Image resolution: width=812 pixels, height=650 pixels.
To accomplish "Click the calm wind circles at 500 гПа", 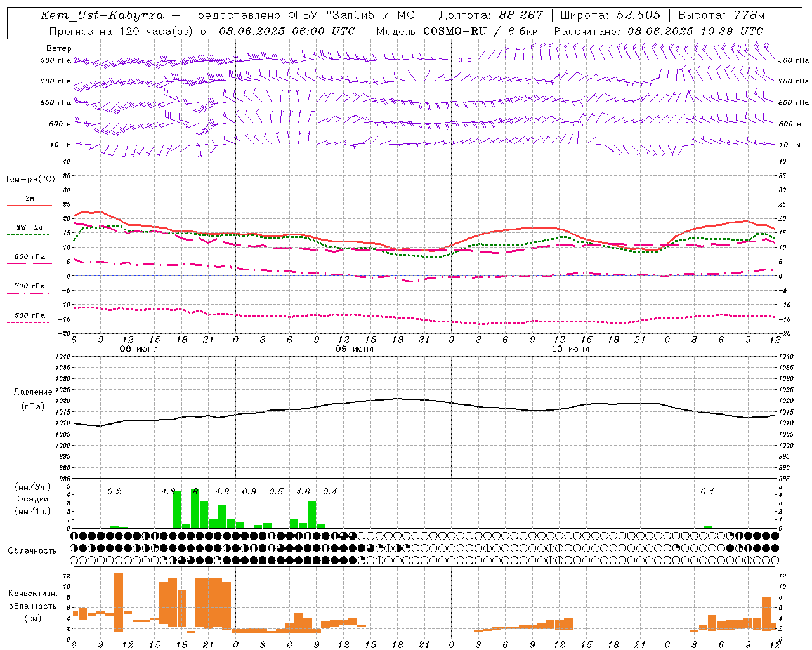I will point(465,60).
